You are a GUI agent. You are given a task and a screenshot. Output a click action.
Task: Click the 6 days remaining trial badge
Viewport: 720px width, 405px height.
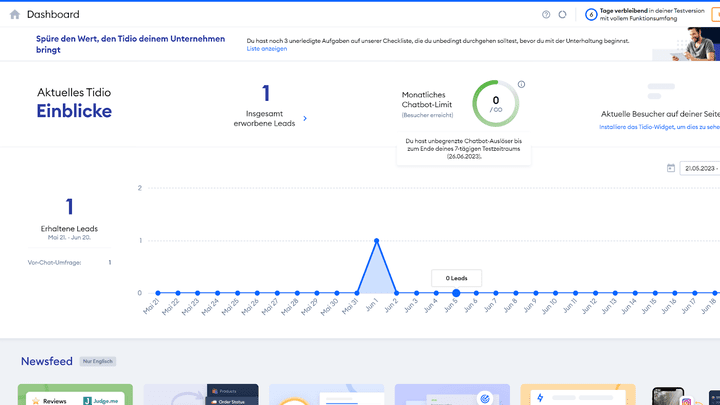[591, 15]
